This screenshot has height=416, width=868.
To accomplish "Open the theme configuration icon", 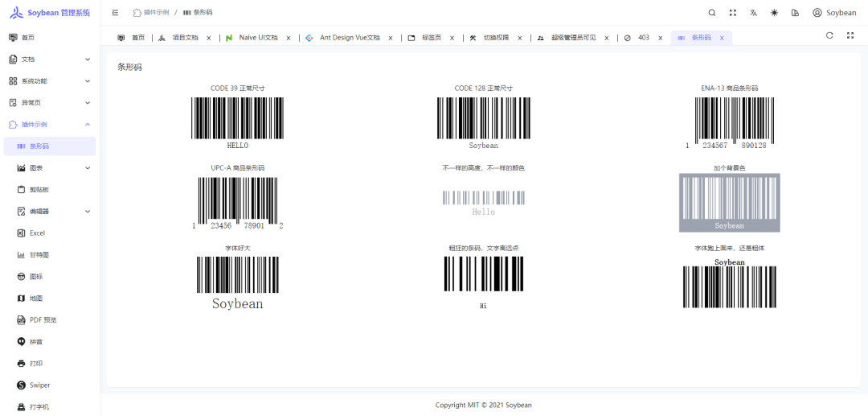I will coord(796,13).
